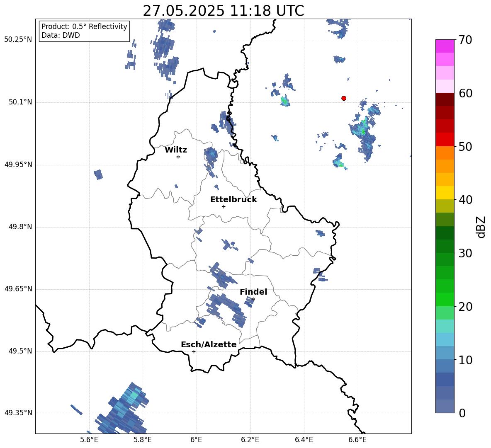Image resolution: width=491 pixels, height=448 pixels.
Task: Click the bright green colorbar segment at 20
Action: [x=445, y=299]
